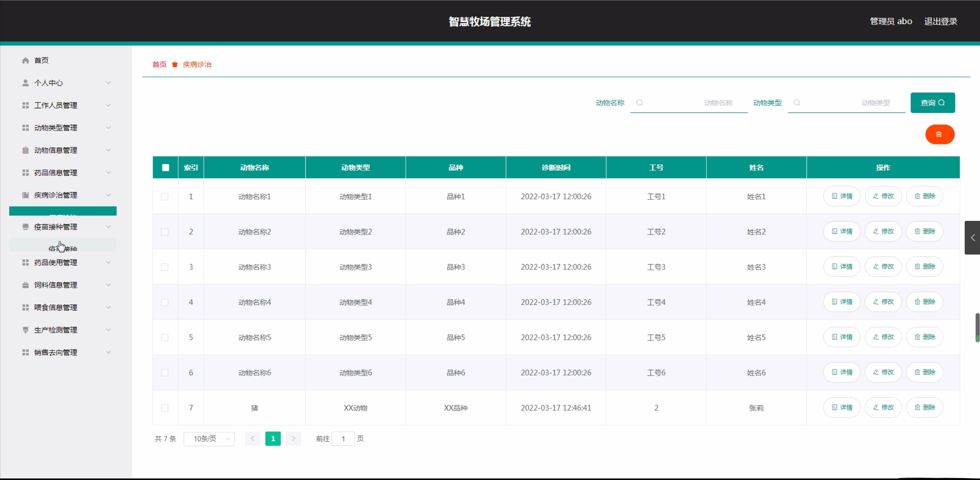The height and width of the screenshot is (480, 980).
Task: Select the 生产检测管理 sidebar menu
Action: [x=56, y=330]
